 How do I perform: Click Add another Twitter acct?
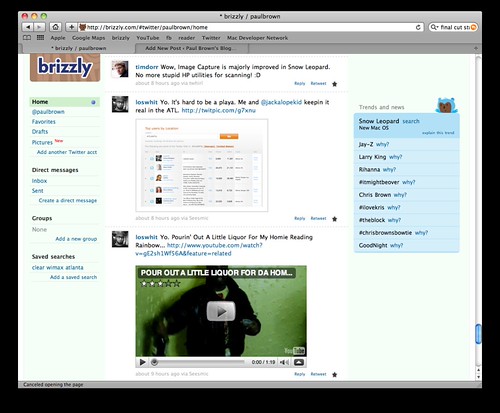(x=67, y=152)
